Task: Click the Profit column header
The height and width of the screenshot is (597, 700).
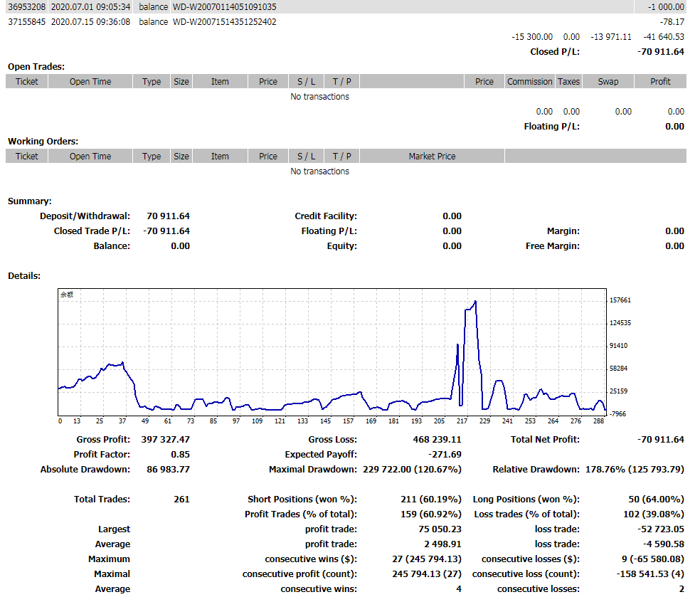Action: coord(659,82)
